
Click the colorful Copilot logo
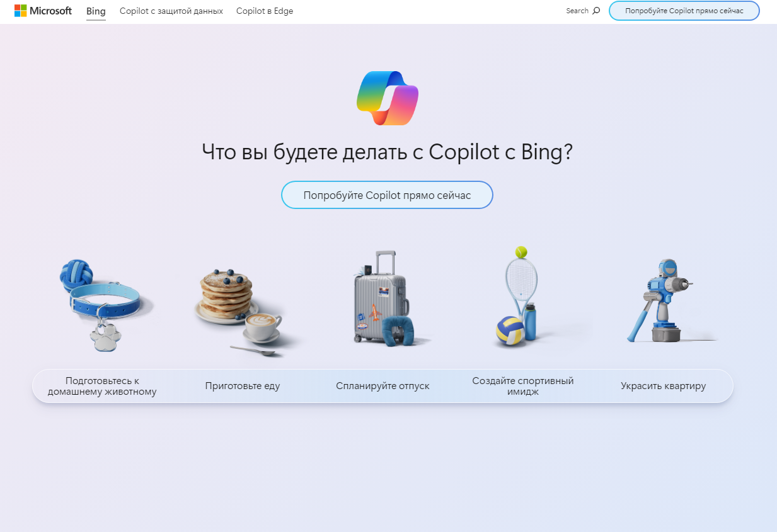click(x=387, y=98)
